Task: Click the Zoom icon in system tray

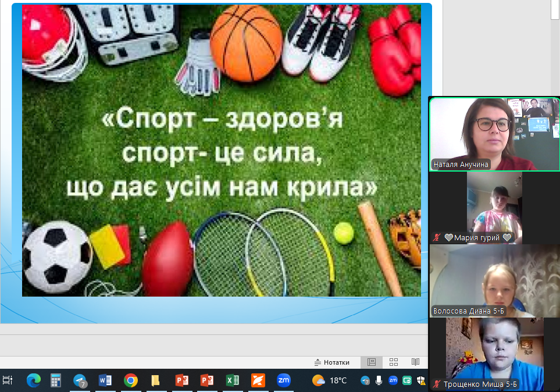Action: coord(393,380)
